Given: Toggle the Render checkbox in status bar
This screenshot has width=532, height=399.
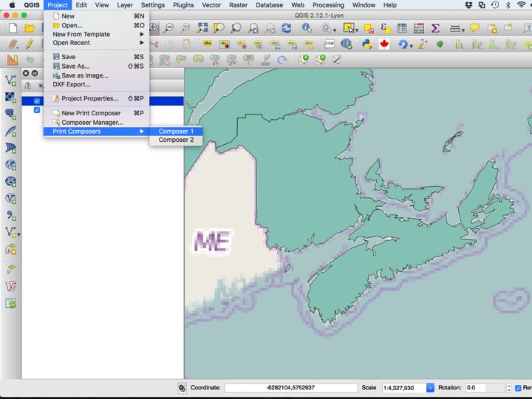Looking at the screenshot, I should click(x=518, y=388).
